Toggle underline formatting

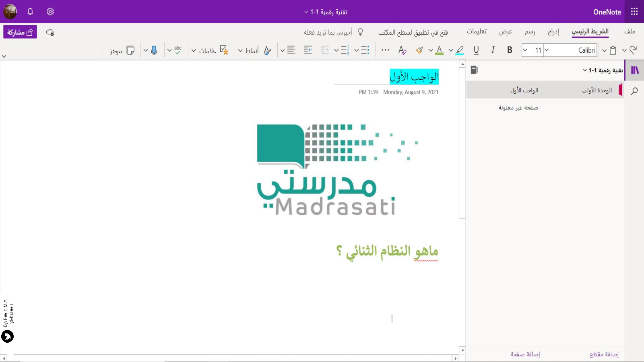[476, 50]
